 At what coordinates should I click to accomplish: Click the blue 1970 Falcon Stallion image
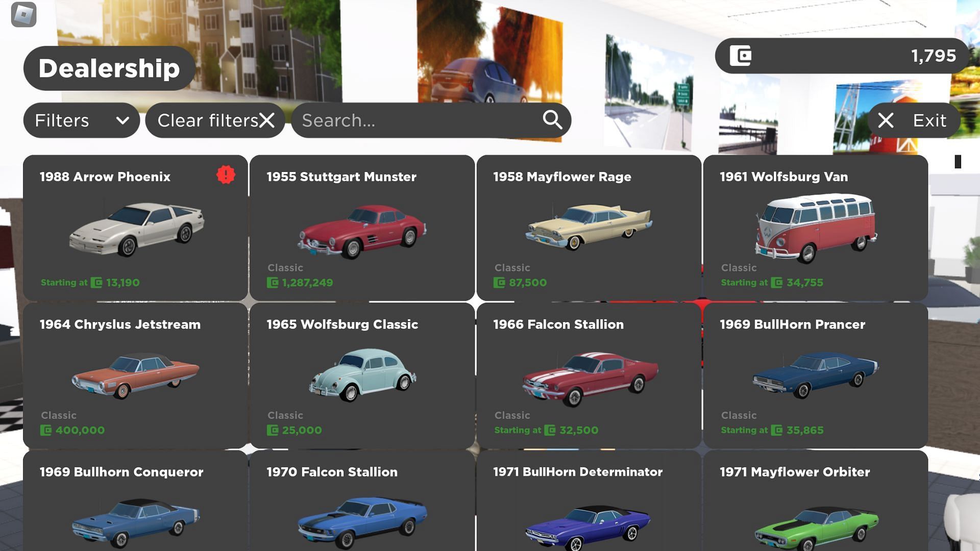(x=362, y=523)
